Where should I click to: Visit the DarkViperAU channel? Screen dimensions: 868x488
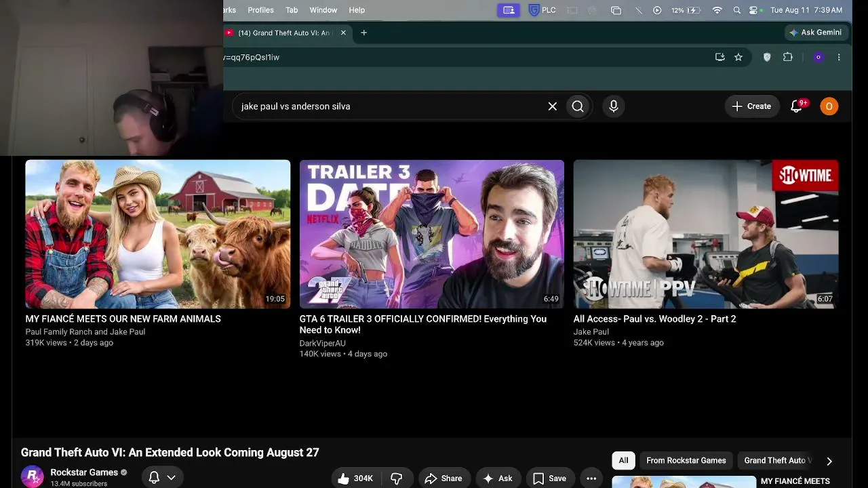tap(323, 344)
